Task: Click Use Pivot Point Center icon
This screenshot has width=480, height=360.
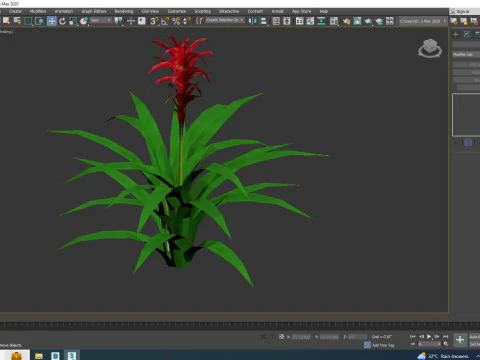Action: pos(118,21)
